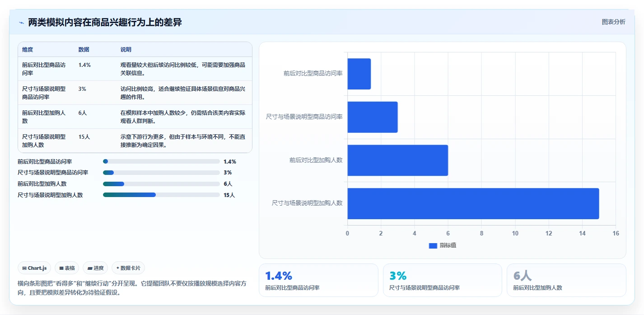This screenshot has height=315, width=644.
Task: Select the 进度 tag chip
Action: point(95,268)
